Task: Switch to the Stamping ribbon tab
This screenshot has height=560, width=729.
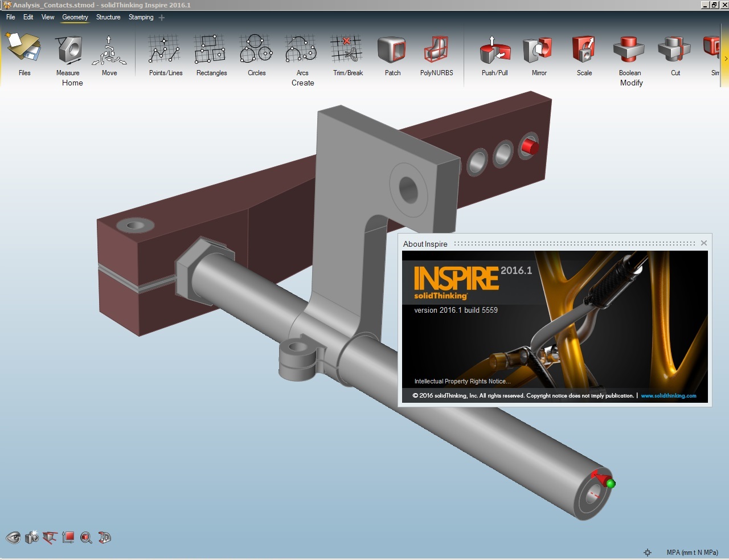Action: (141, 17)
